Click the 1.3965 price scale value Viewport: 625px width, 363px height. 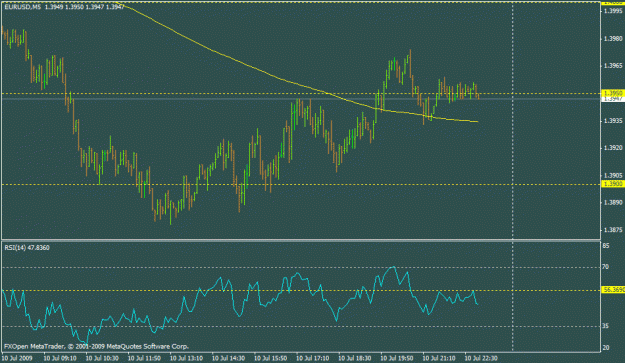click(613, 66)
